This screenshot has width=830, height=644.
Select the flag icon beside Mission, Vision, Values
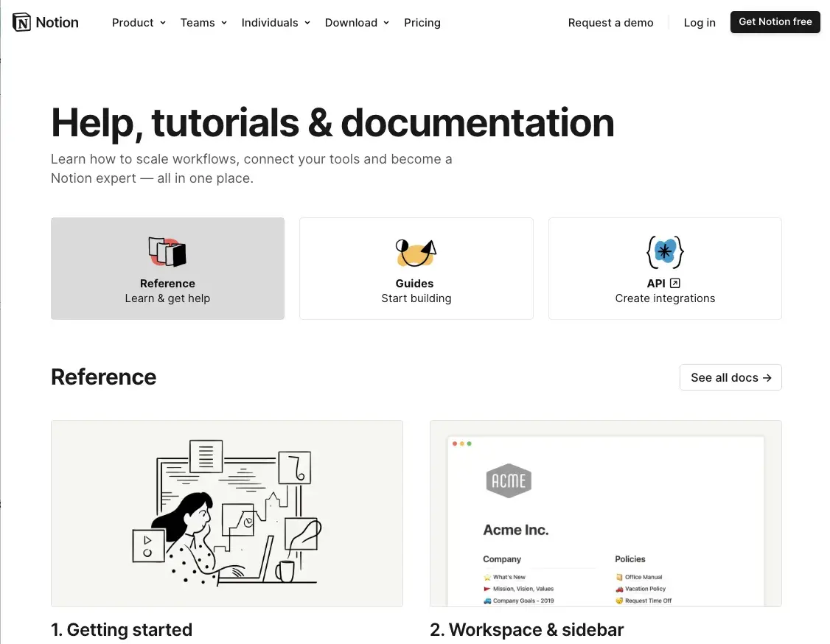click(487, 588)
